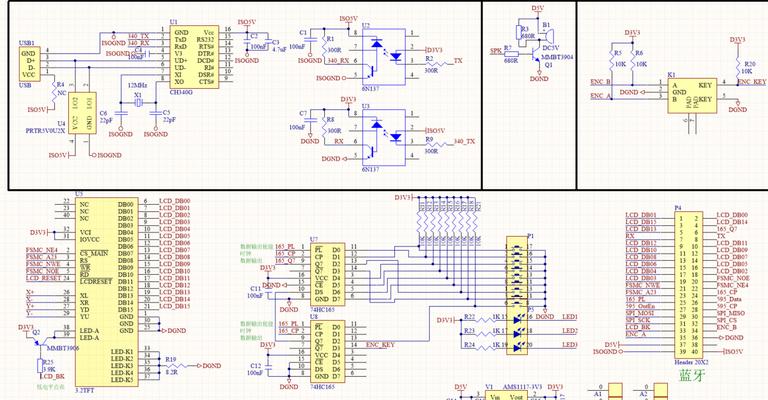Click the AMS1117-3V3 label
The image size is (768, 400).
pos(524,387)
